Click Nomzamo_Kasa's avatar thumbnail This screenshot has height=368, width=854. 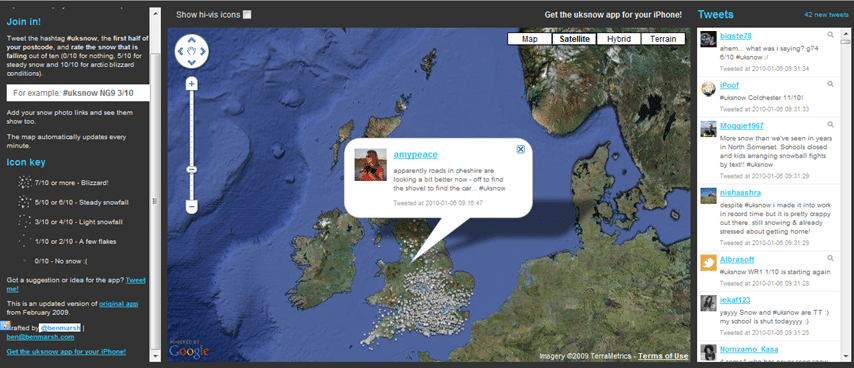tap(708, 352)
